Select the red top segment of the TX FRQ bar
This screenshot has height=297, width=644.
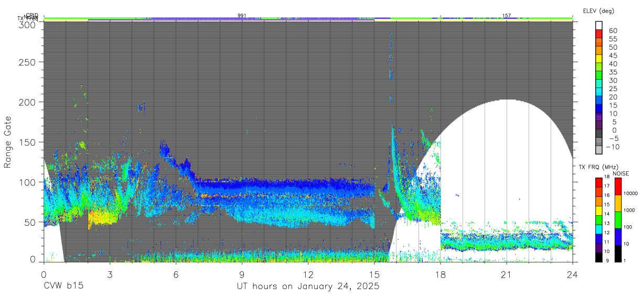pyautogui.click(x=599, y=182)
